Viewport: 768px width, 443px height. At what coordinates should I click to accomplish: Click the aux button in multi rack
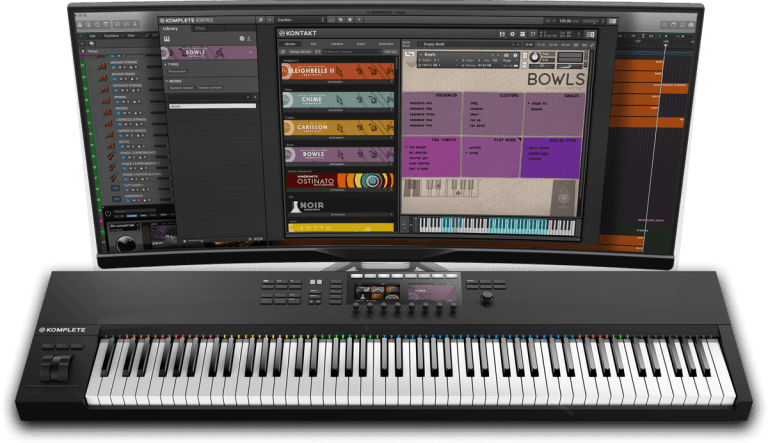click(x=585, y=45)
